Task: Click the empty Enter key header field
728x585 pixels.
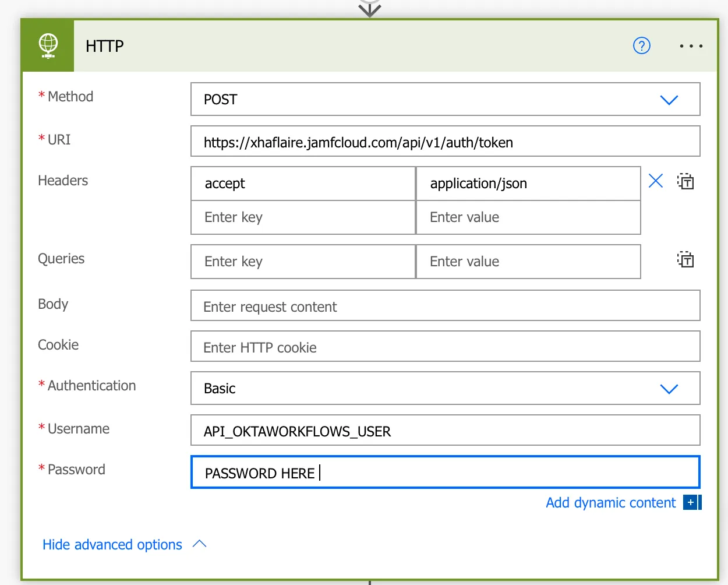Action: 302,217
